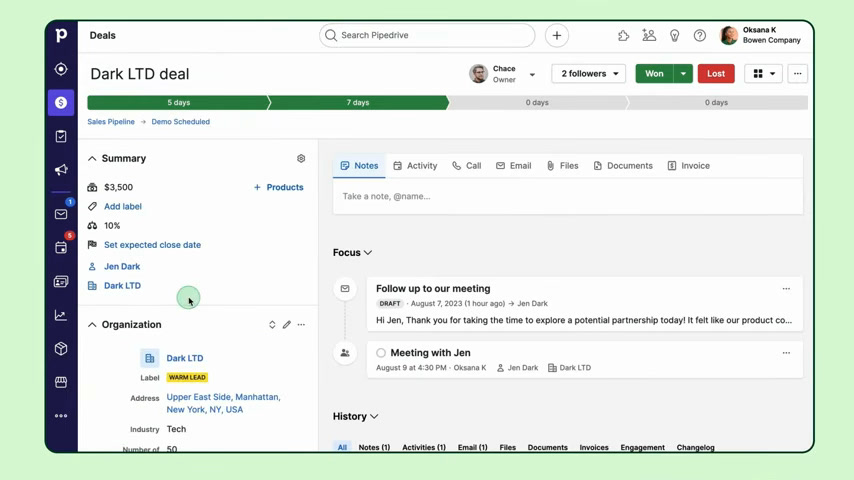This screenshot has height=480, width=854.
Task: Mark the deal as Won
Action: pyautogui.click(x=654, y=74)
